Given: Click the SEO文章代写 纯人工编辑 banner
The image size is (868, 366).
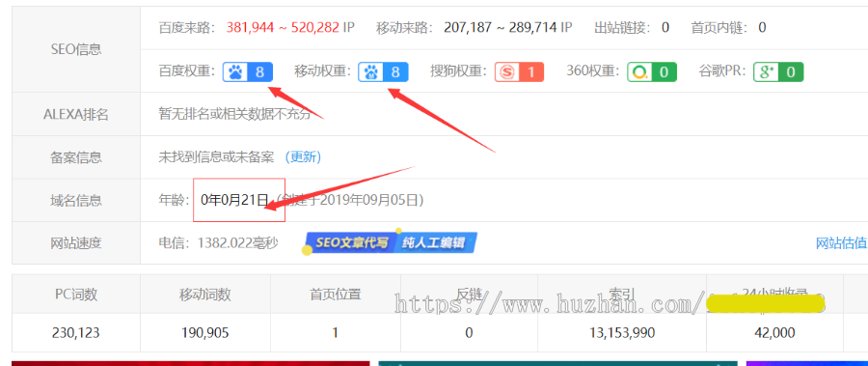Looking at the screenshot, I should (x=391, y=243).
